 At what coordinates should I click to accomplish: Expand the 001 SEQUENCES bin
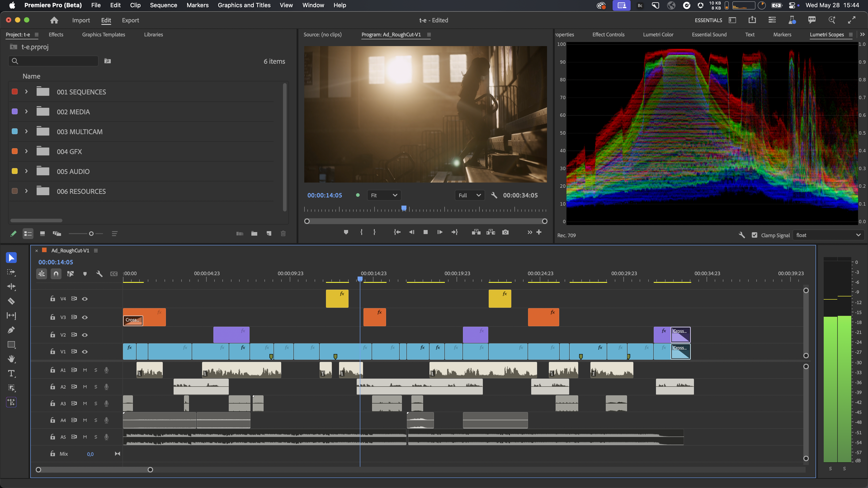(26, 91)
